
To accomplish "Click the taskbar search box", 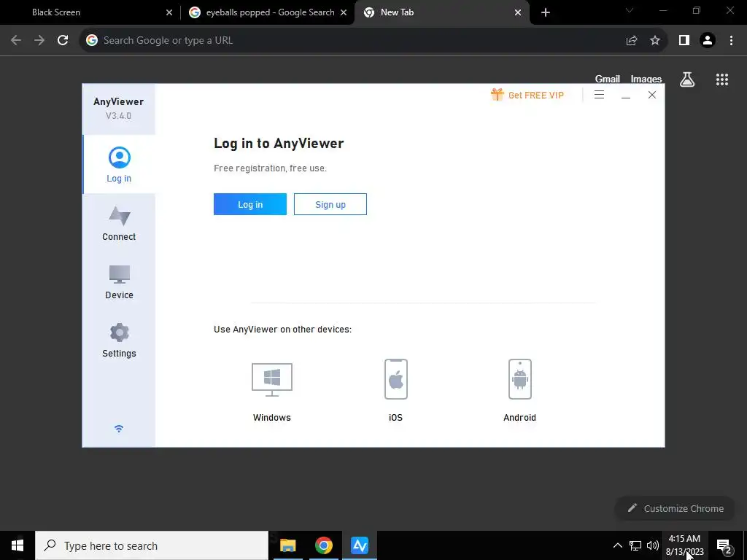I will (x=152, y=545).
